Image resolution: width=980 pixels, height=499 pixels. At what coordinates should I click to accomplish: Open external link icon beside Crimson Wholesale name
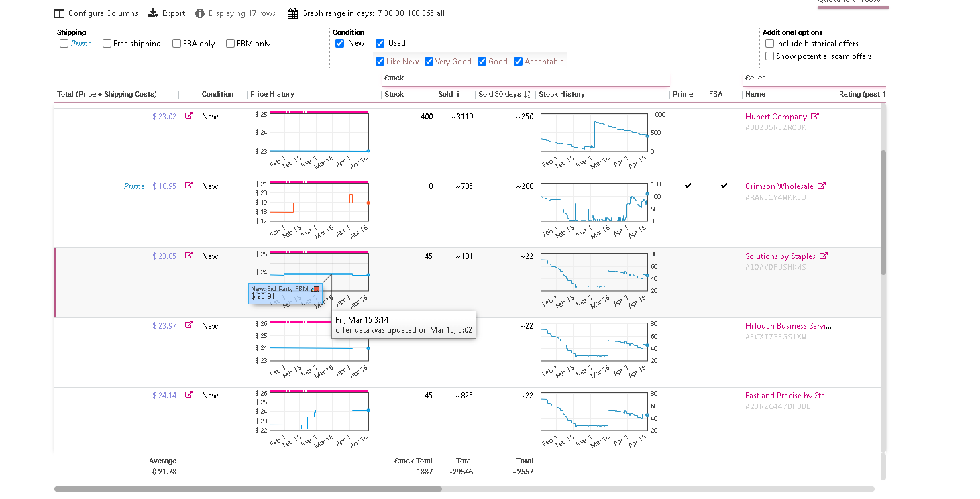[822, 186]
